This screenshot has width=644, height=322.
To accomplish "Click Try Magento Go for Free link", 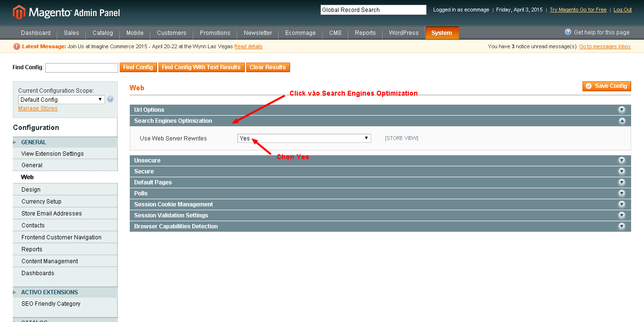I will pos(578,10).
